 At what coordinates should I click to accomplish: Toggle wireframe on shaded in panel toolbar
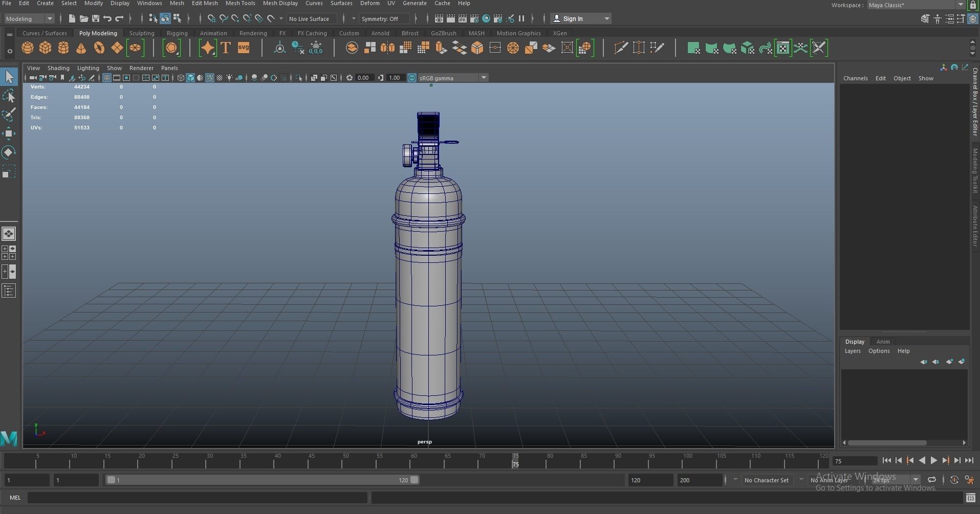coord(210,78)
